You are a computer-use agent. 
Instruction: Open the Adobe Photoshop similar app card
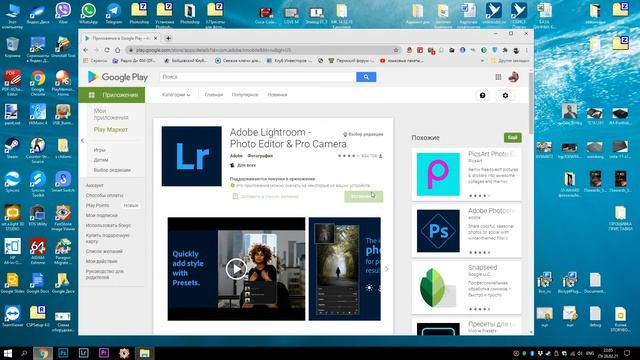coord(467,231)
